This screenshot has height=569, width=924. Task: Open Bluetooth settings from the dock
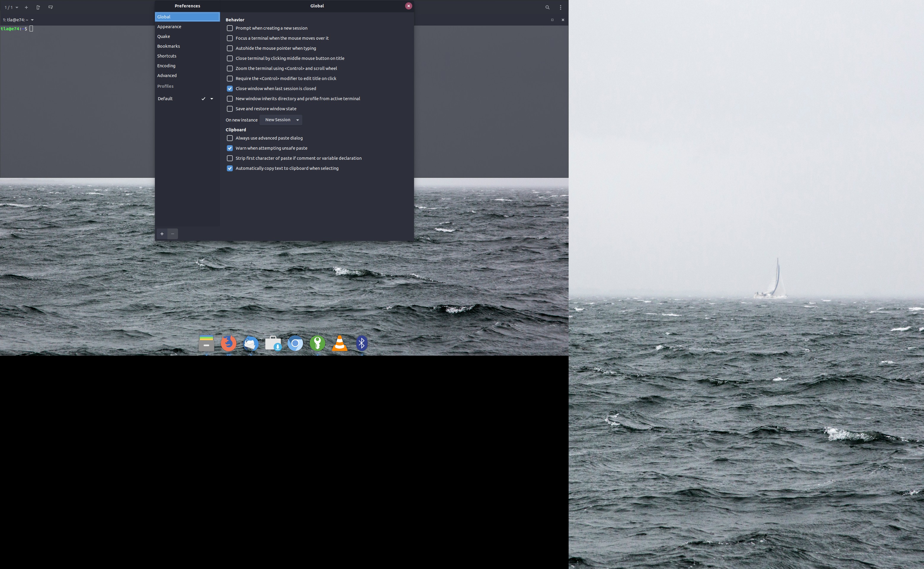pyautogui.click(x=361, y=343)
